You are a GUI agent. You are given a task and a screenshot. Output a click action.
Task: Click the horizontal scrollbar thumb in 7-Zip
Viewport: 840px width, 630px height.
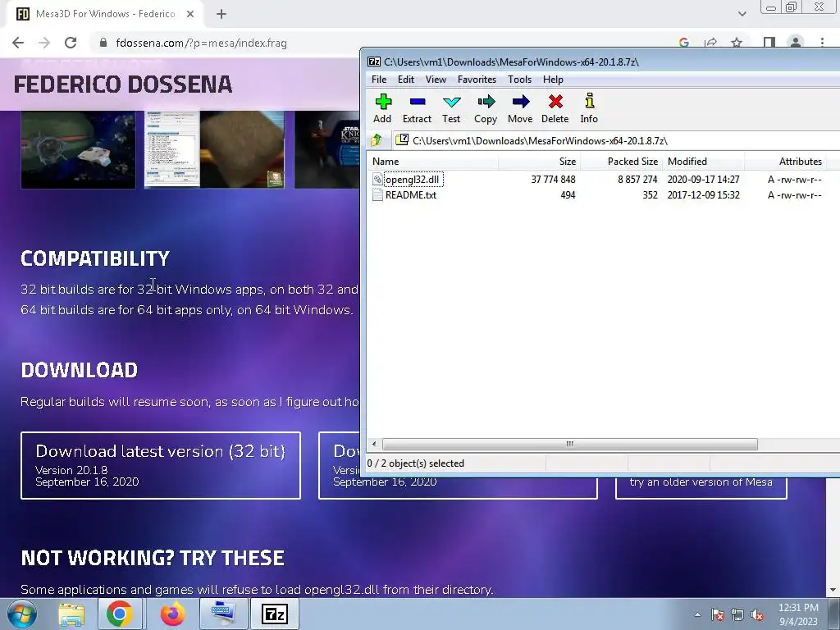(x=570, y=444)
